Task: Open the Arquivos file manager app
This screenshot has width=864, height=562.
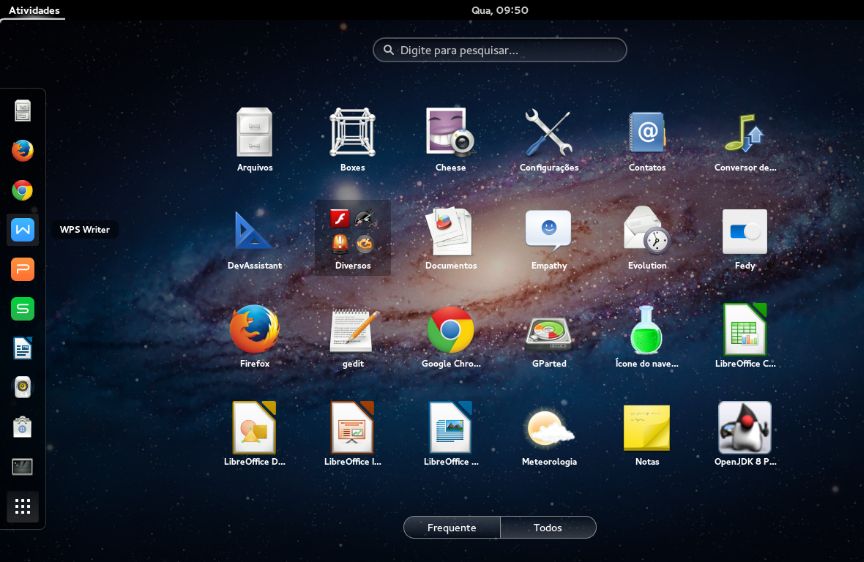Action: [x=254, y=139]
